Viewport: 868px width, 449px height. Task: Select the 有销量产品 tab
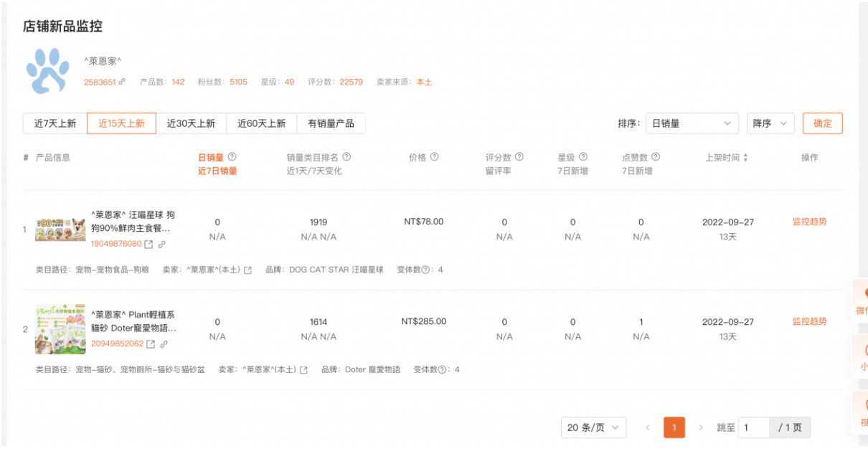(x=330, y=123)
